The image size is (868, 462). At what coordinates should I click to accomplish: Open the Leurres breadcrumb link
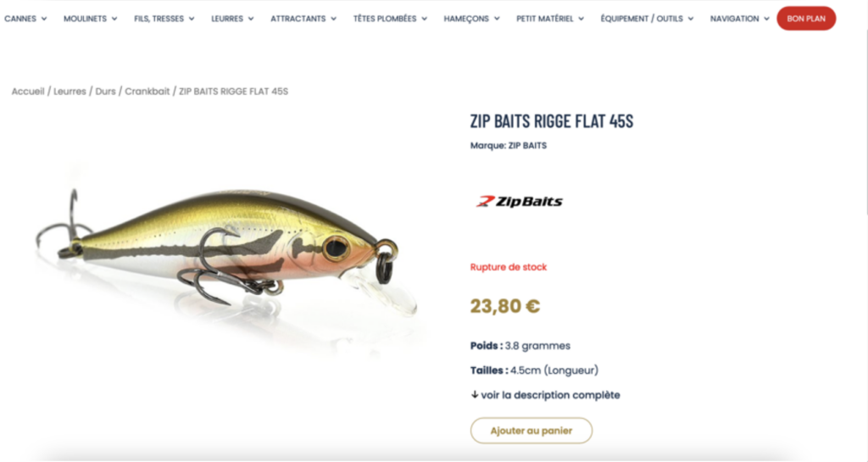click(70, 92)
